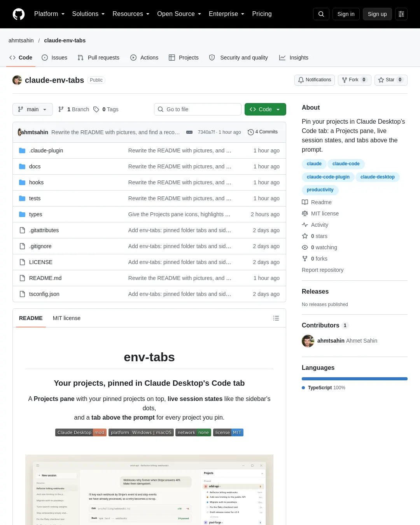Expand commit message ellipsis button
420x525 pixels.
tap(189, 132)
